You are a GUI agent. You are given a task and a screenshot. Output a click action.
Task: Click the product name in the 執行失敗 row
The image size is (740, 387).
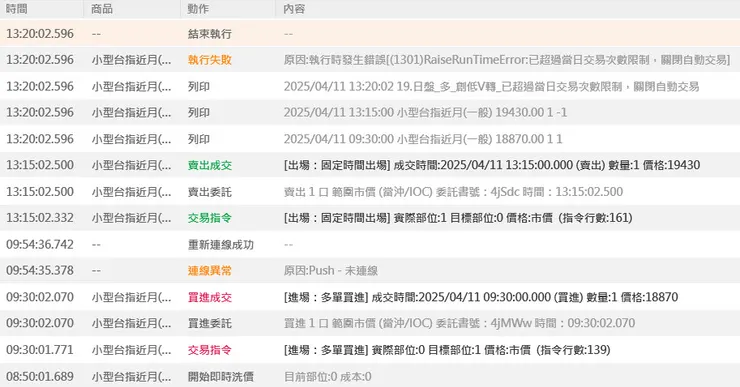click(131, 60)
